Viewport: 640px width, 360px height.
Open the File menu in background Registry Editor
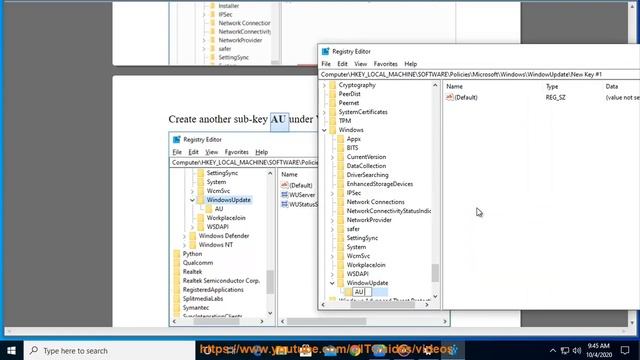[177, 152]
